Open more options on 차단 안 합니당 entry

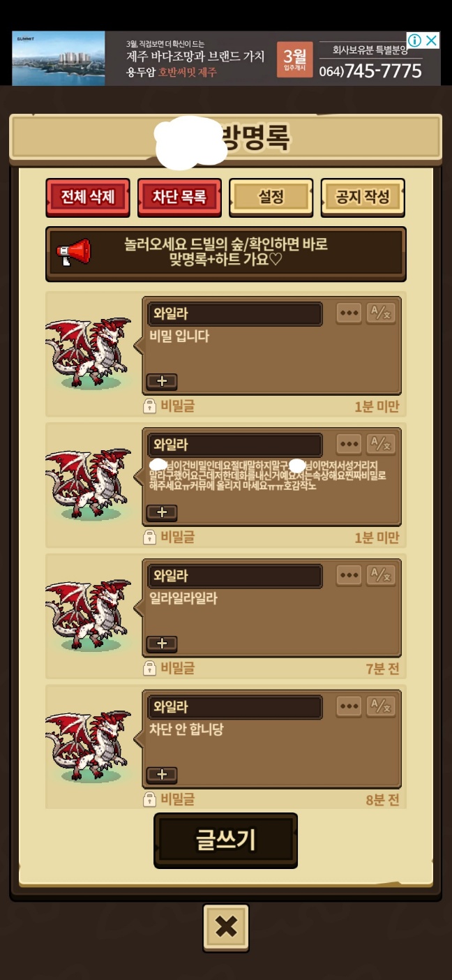[x=349, y=706]
